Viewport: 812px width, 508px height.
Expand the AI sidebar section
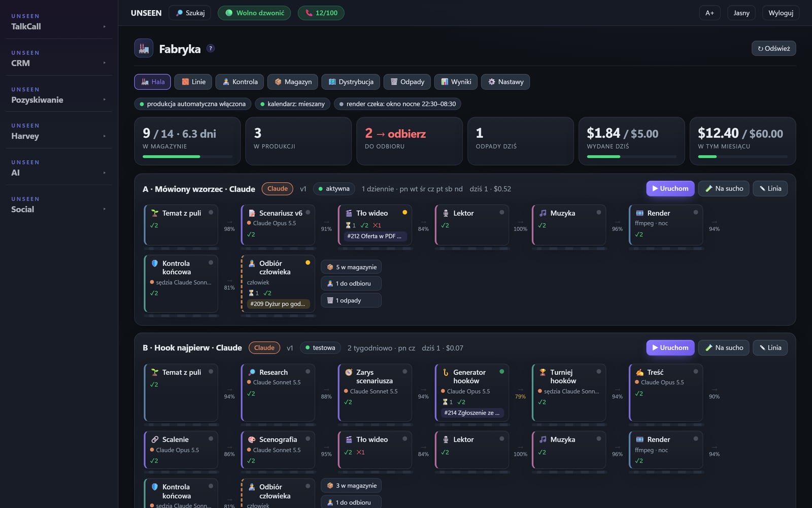[59, 168]
